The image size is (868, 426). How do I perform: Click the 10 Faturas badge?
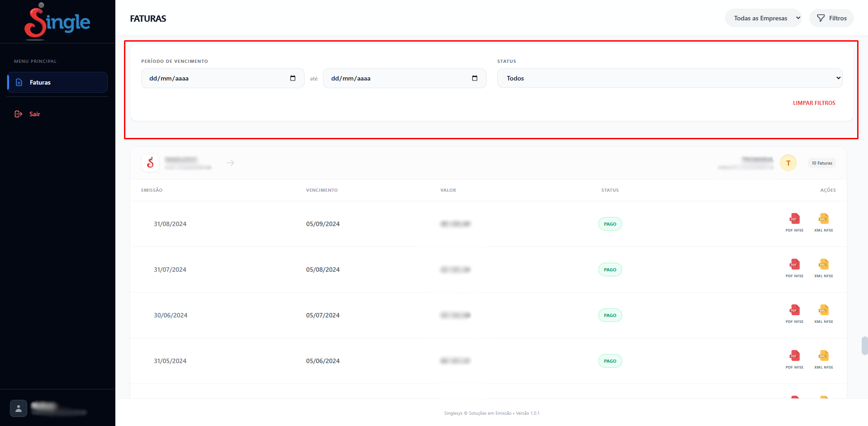point(822,163)
